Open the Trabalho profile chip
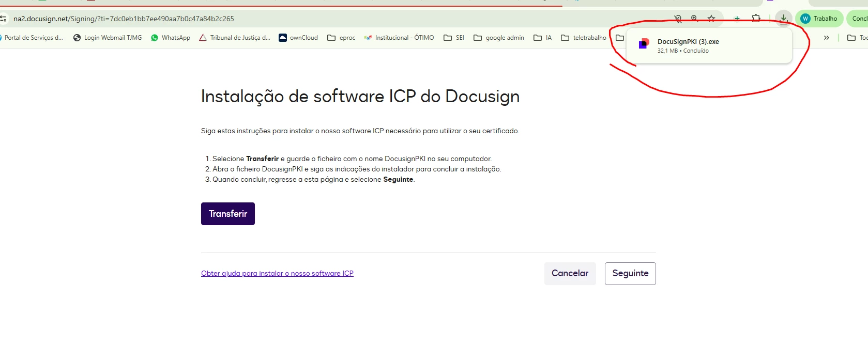 [x=819, y=19]
